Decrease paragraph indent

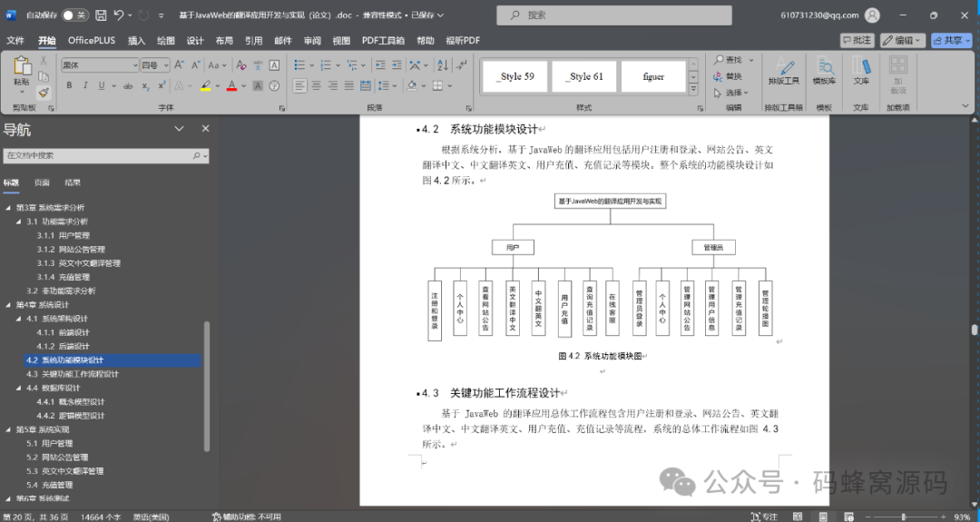pos(380,65)
